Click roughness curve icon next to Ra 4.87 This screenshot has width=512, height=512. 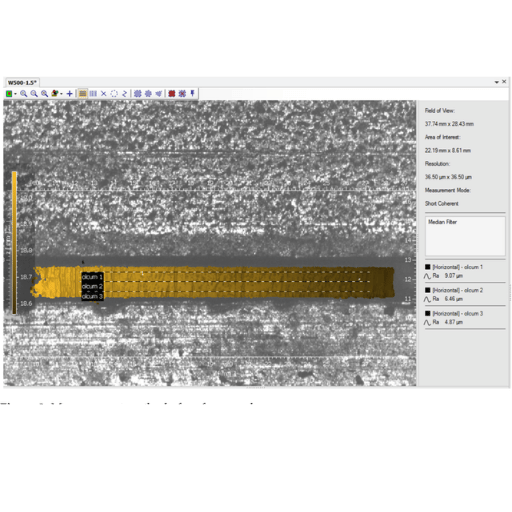click(427, 323)
